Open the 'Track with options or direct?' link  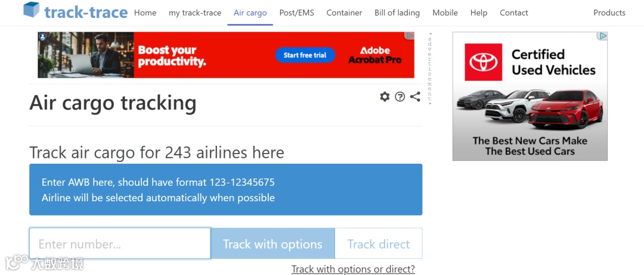(x=353, y=269)
